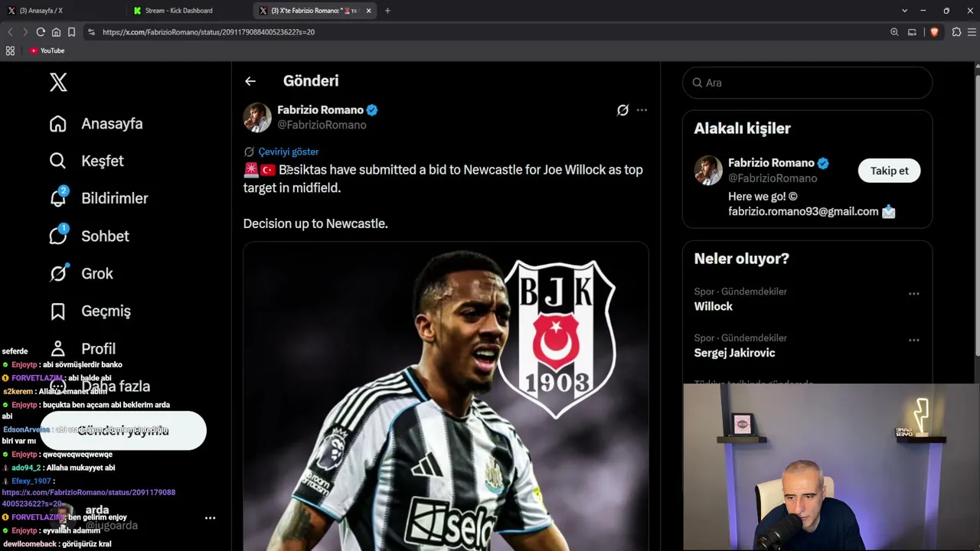Viewport: 980px width, 551px height.
Task: Open Profil page
Action: 83,348
